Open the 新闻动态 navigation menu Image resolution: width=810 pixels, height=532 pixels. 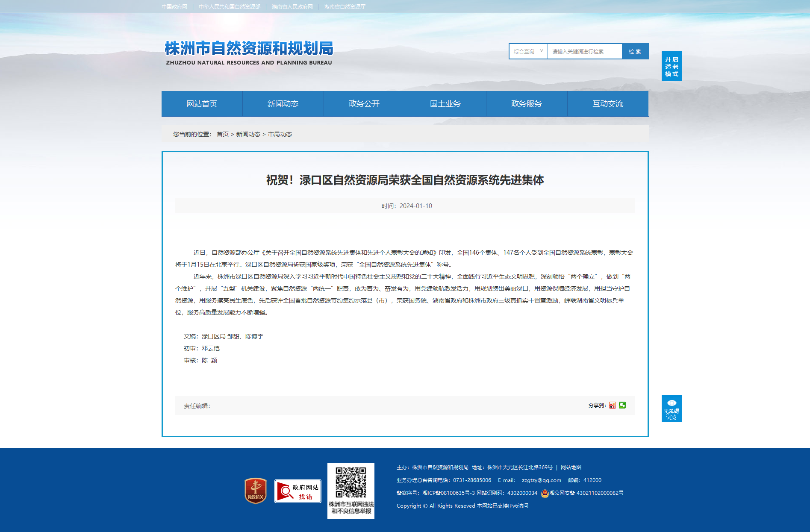point(283,103)
